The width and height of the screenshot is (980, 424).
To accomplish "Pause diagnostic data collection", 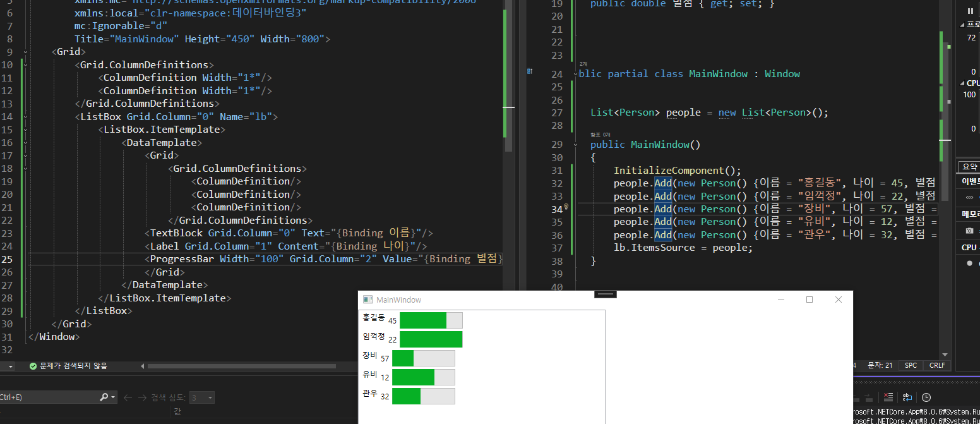I will (970, 10).
